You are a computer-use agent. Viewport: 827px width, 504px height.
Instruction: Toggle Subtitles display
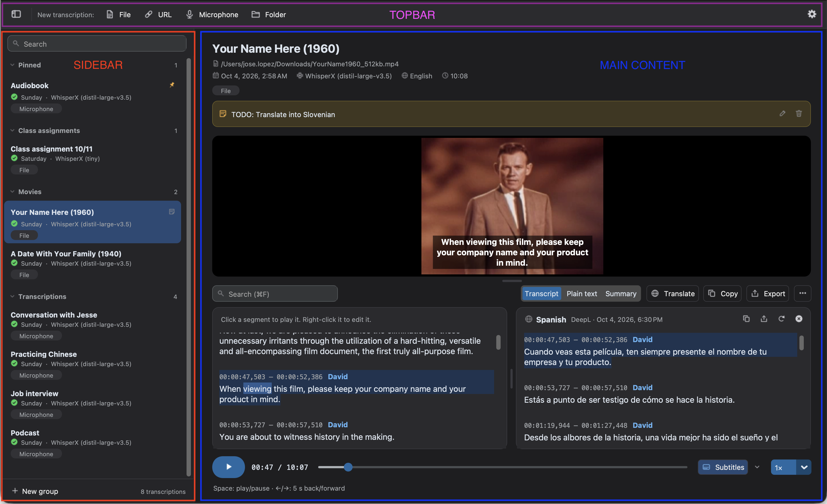click(723, 467)
